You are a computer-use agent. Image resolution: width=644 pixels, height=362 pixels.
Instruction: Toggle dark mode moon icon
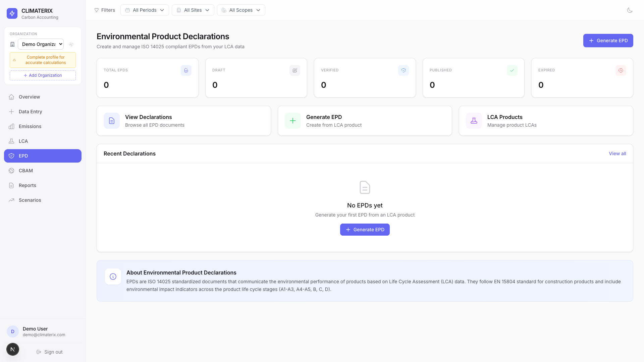pos(630,10)
